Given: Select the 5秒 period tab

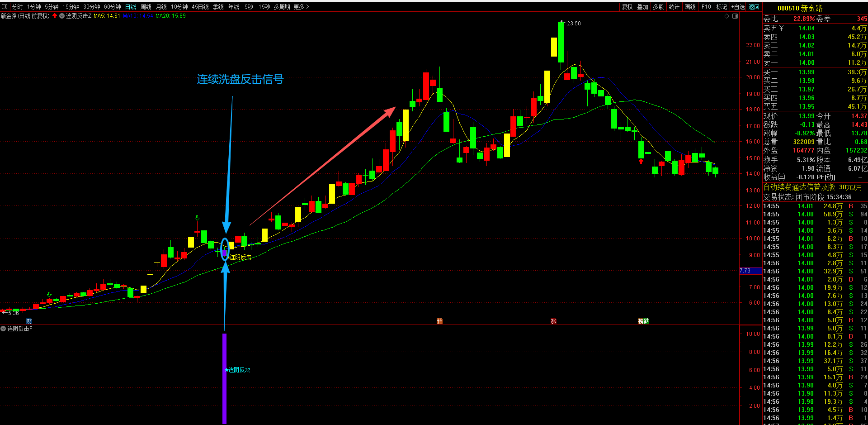Looking at the screenshot, I should [249, 7].
